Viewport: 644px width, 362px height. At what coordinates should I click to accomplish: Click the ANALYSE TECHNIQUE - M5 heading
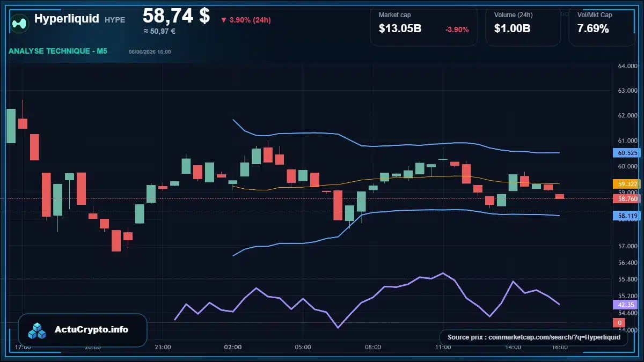tap(58, 51)
